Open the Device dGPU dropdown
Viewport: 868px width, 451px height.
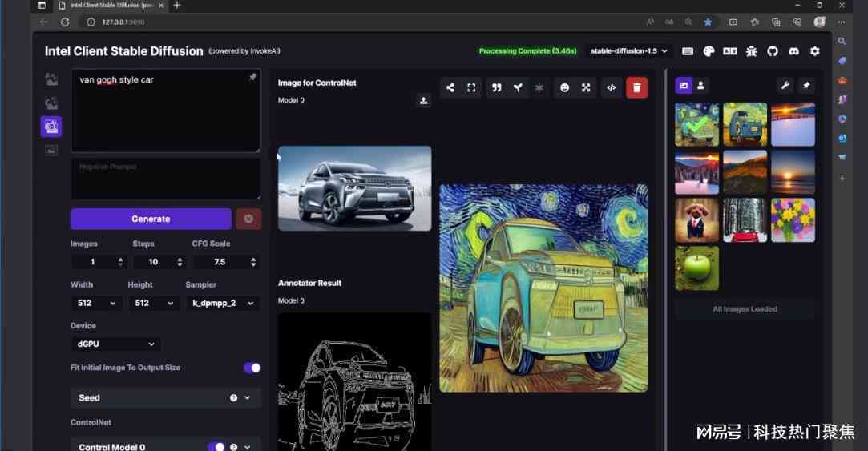tap(115, 344)
